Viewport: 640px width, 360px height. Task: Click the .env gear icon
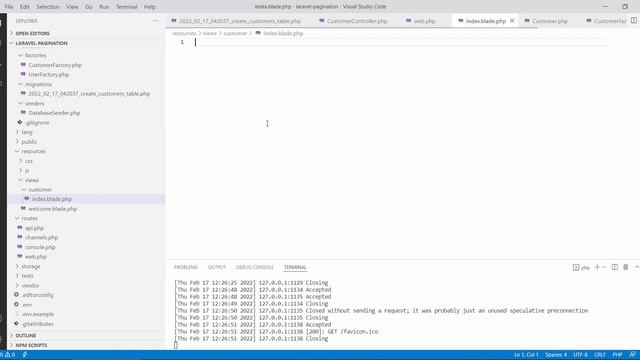pyautogui.click(x=16, y=304)
